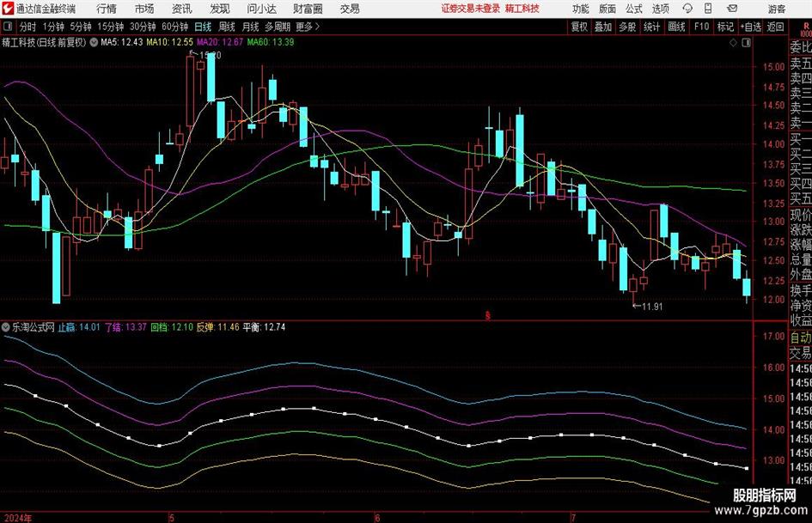Viewport: 812px width, 523px height.
Task: Switch to the 15分钟 period tab
Action: coord(110,27)
